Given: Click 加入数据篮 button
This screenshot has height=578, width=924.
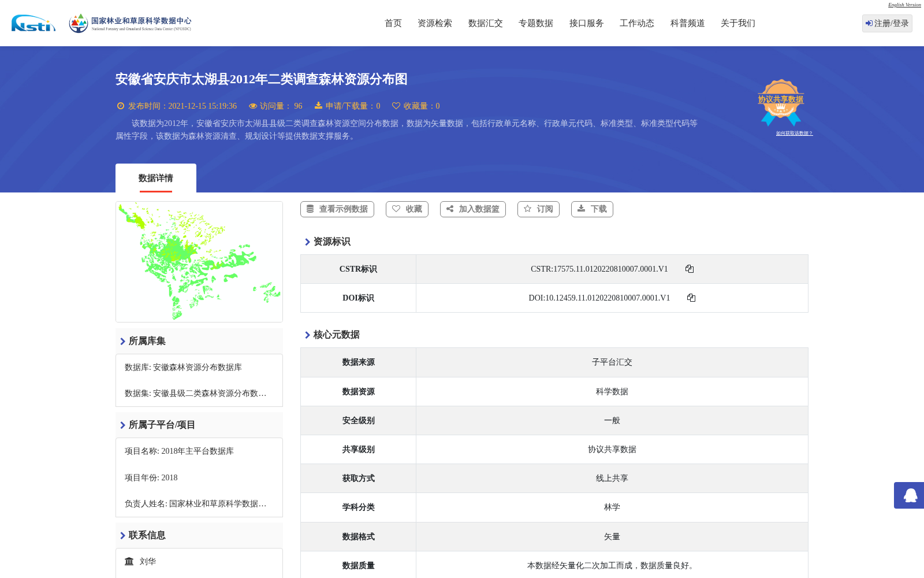Looking at the screenshot, I should (473, 209).
